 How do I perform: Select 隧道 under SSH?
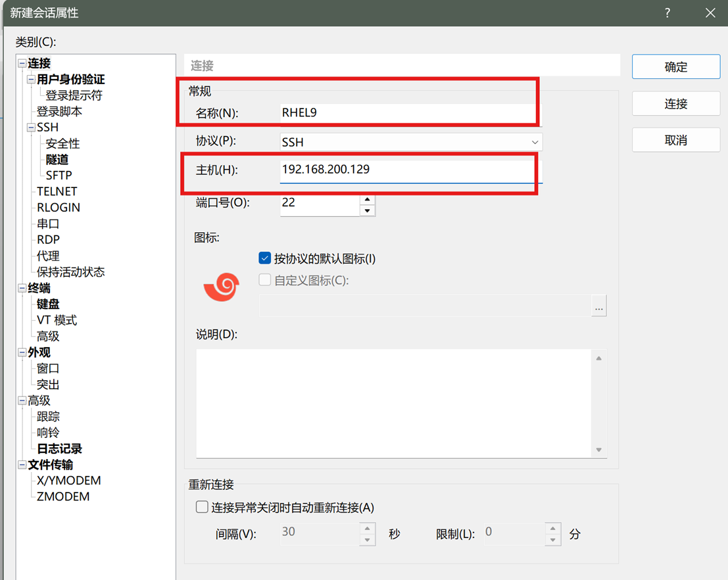pos(57,159)
